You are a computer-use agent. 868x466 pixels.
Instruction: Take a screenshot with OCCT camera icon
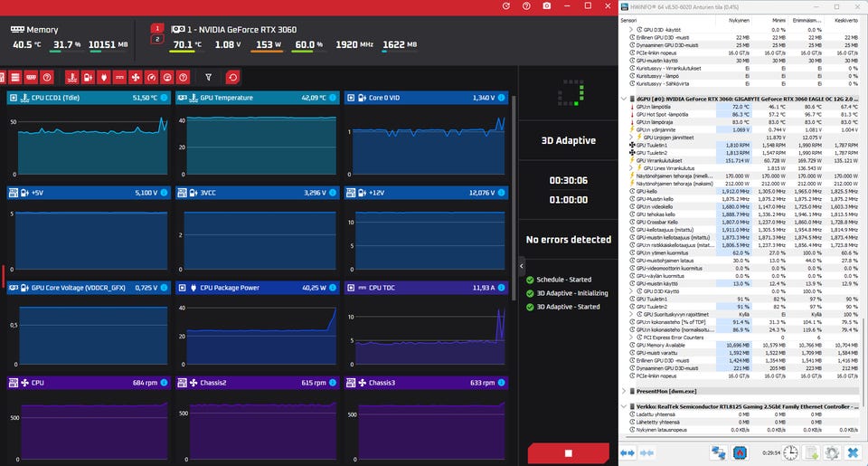click(547, 6)
